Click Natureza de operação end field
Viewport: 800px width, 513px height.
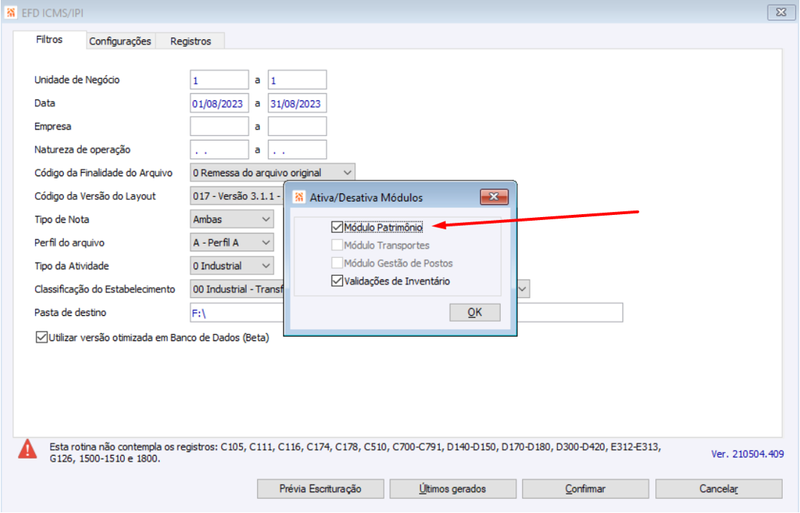297,150
